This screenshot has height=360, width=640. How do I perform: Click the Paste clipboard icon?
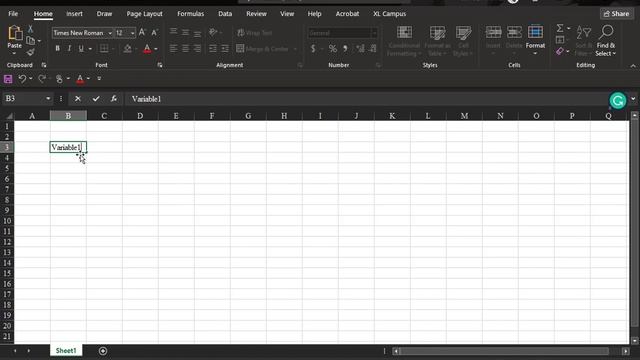point(15,33)
